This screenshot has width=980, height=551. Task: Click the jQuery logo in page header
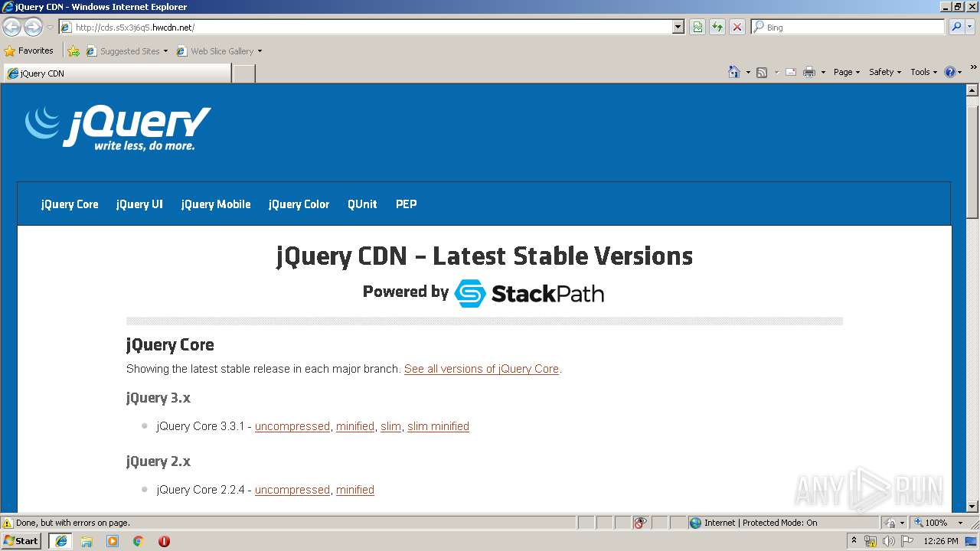118,128
